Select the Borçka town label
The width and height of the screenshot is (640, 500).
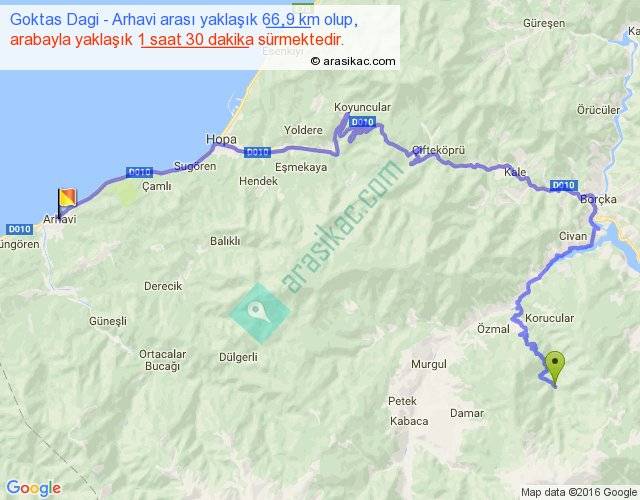[598, 199]
